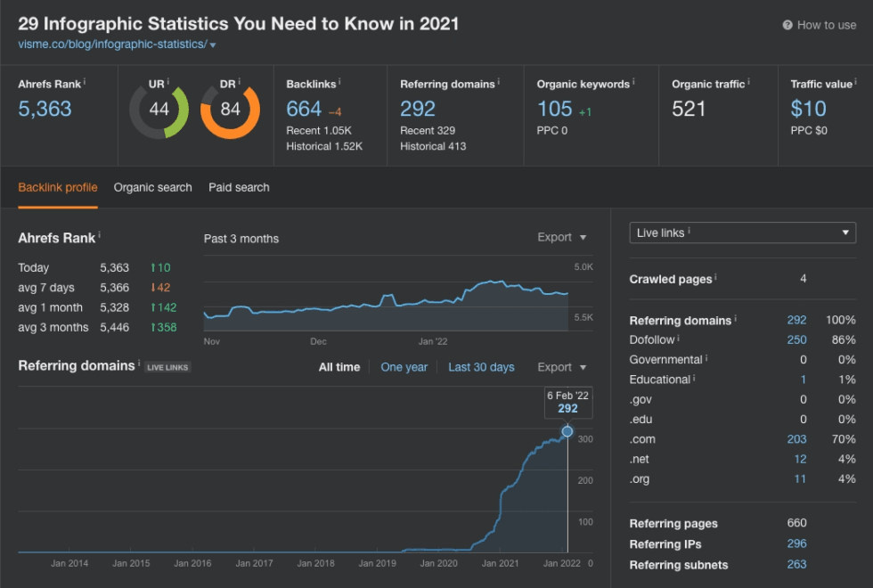The width and height of the screenshot is (873, 588).
Task: Click the 250 Dofollow count link
Action: pyautogui.click(x=796, y=339)
